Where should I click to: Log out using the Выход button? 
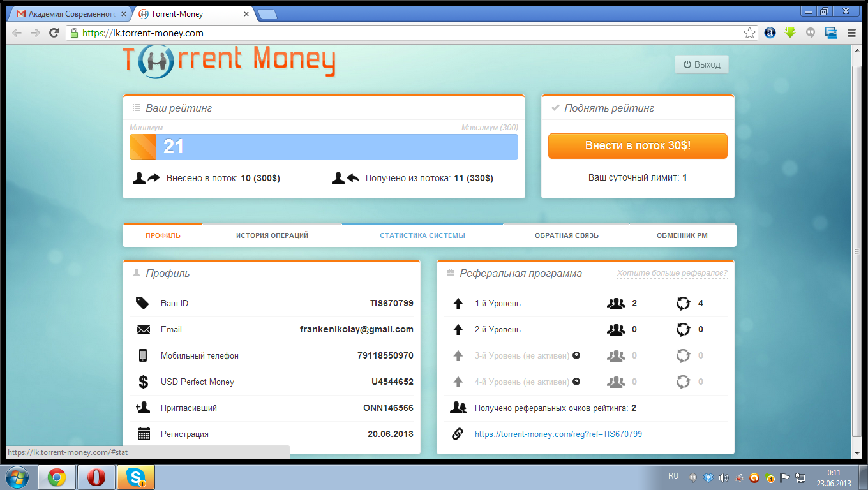(701, 64)
